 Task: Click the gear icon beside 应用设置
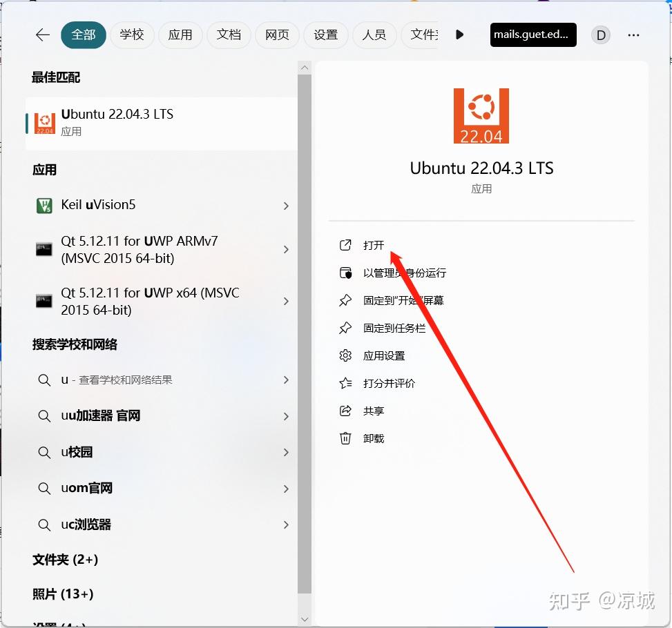(x=345, y=355)
